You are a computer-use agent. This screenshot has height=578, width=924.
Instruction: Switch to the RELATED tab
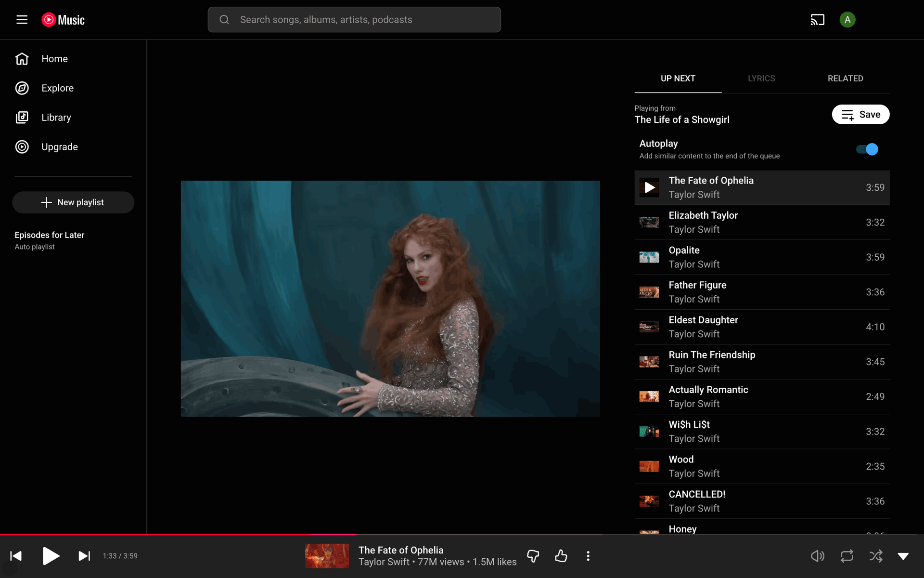[x=846, y=79]
